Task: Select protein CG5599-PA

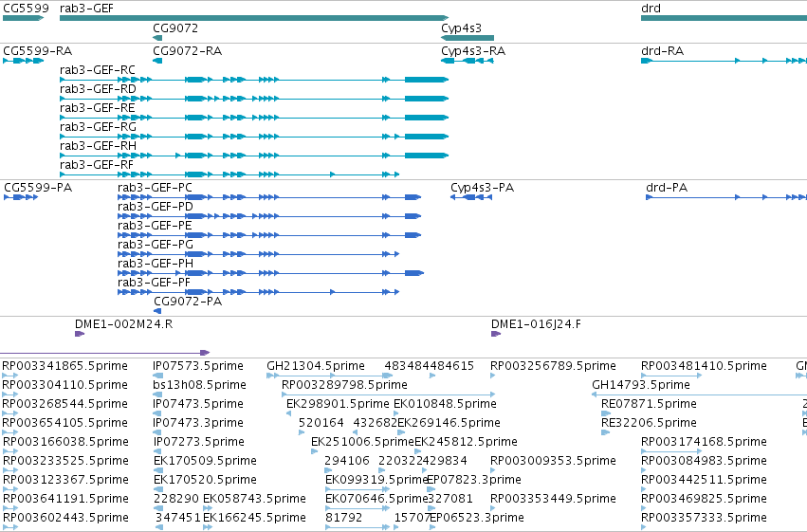Action: point(38,187)
